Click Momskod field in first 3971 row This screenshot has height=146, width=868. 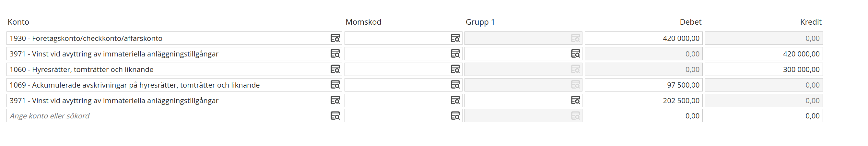point(396,54)
